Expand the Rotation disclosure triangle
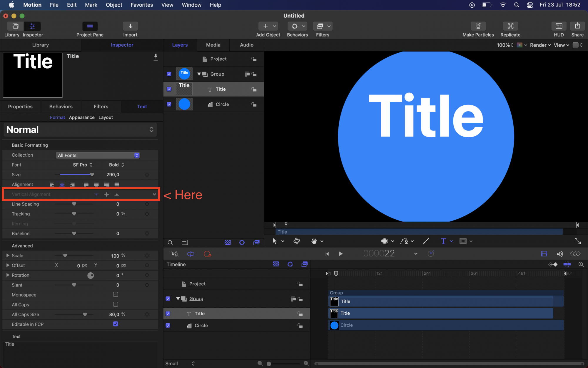The height and width of the screenshot is (368, 588). tap(8, 275)
